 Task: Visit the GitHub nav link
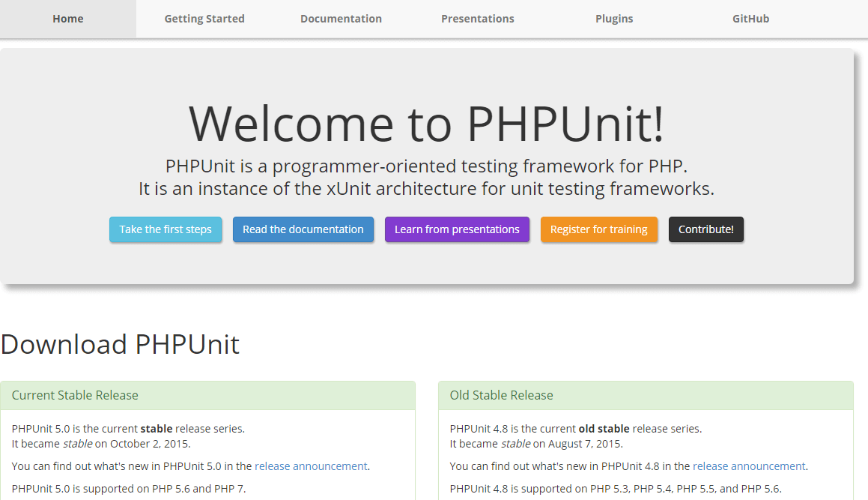coord(750,19)
